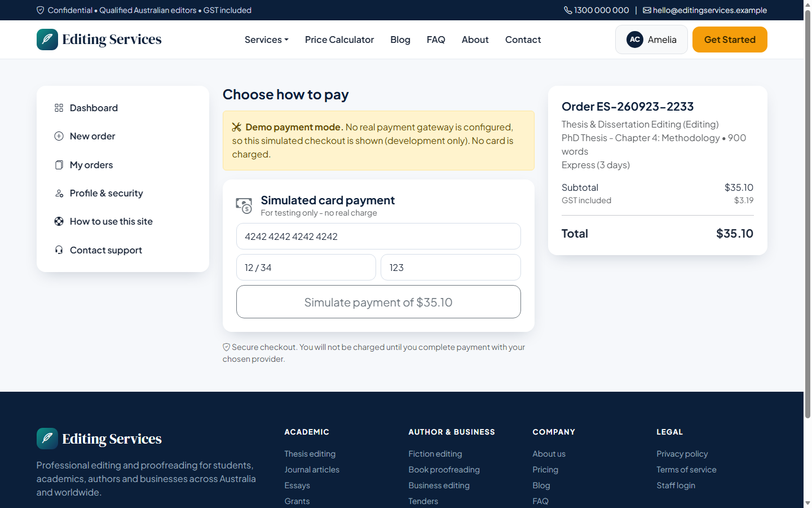812x508 pixels.
Task: Click the vertical page scrollbar
Action: pos(807,214)
